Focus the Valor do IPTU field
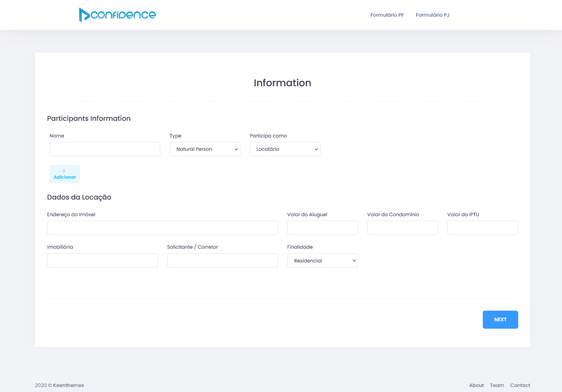This screenshot has width=562, height=392. [x=482, y=228]
